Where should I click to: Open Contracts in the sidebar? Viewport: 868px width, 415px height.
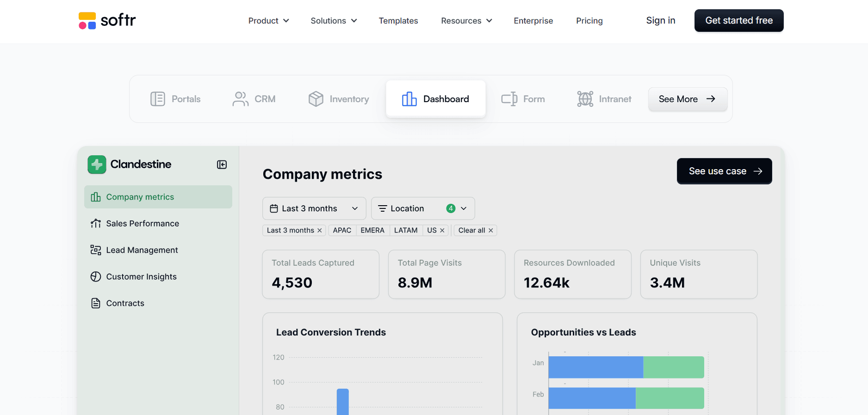[x=158, y=303]
